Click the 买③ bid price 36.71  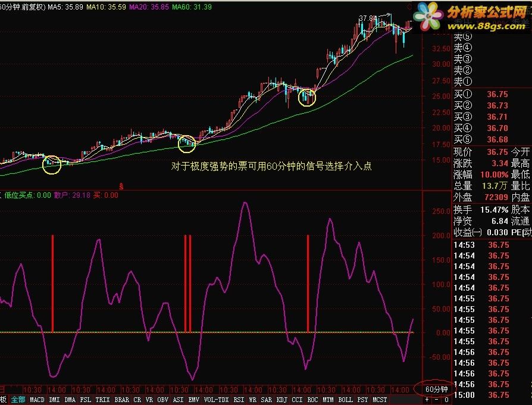pyautogui.click(x=497, y=117)
